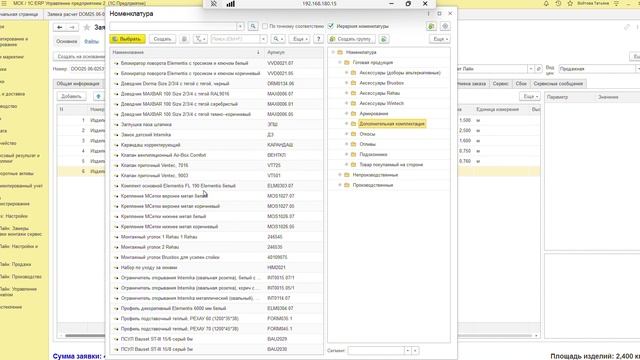Image resolution: width=640 pixels, height=360 pixels.
Task: Open the magnifier search options dropdown in the toolbar
Action: pyautogui.click(x=278, y=39)
